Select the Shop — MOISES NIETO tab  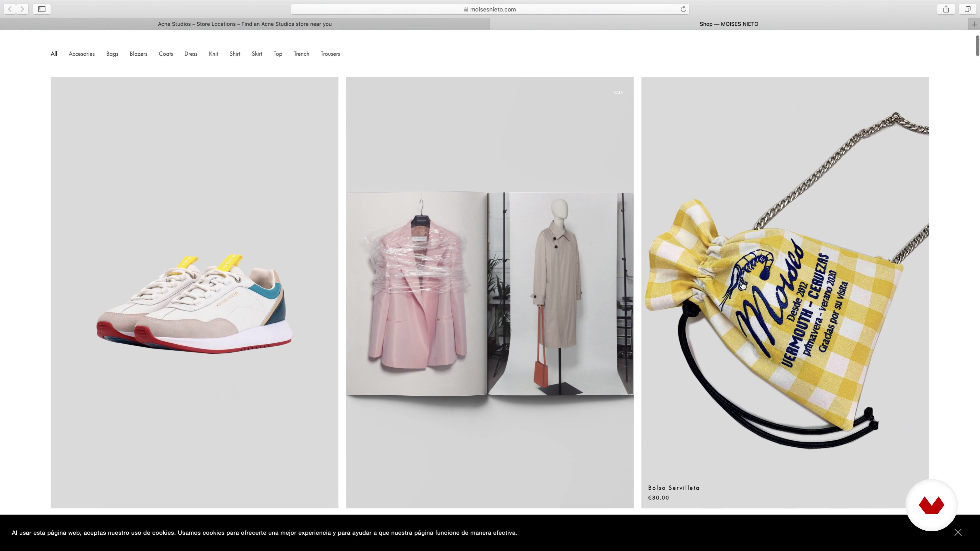[729, 24]
